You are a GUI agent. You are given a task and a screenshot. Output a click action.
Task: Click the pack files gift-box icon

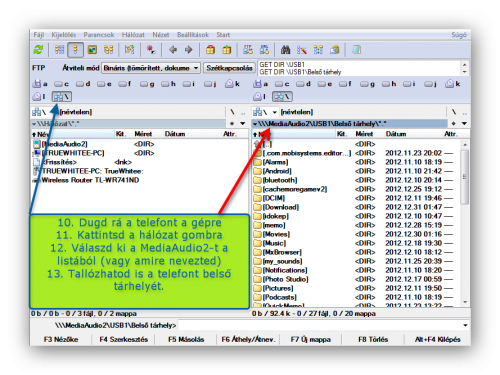coord(210,50)
